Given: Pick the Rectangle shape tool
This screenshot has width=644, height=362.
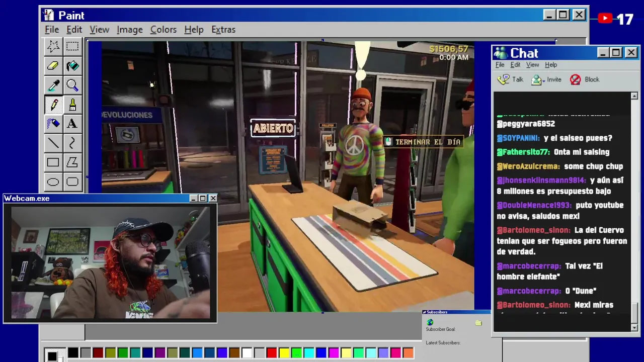Looking at the screenshot, I should (53, 162).
